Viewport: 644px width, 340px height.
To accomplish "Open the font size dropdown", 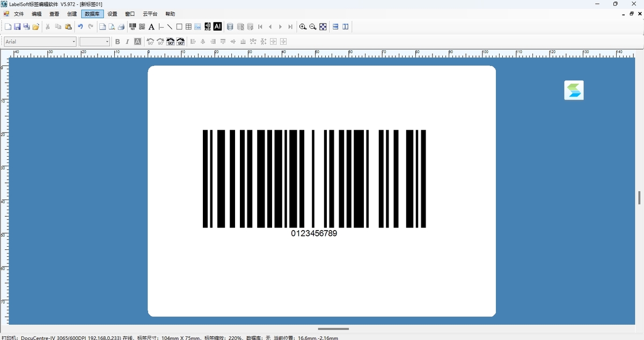I will click(x=107, y=42).
